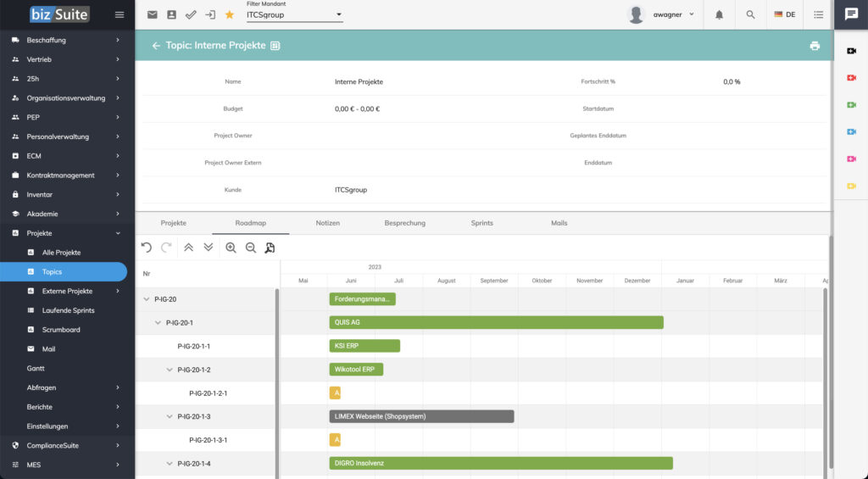Collapse the P-IG-20-1-4 tree row
868x479 pixels.
pos(170,464)
